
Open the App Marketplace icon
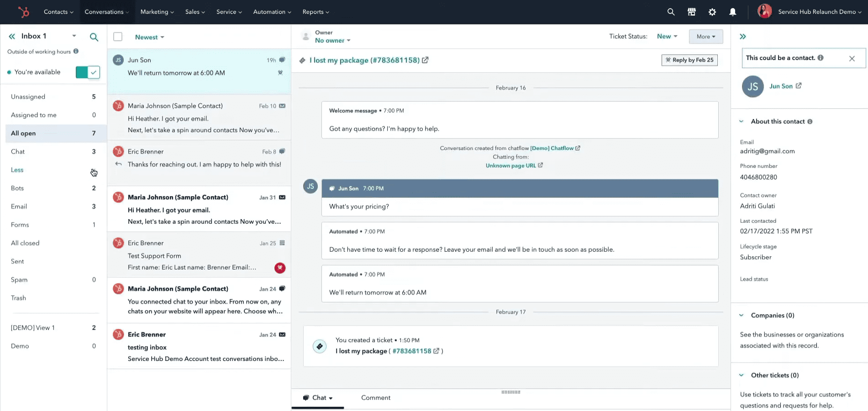click(691, 12)
